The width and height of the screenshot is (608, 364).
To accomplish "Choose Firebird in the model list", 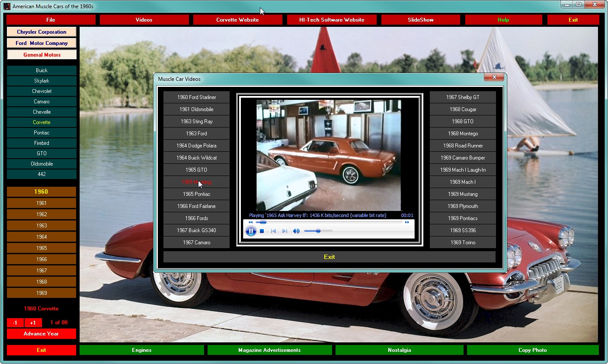I will (x=42, y=143).
